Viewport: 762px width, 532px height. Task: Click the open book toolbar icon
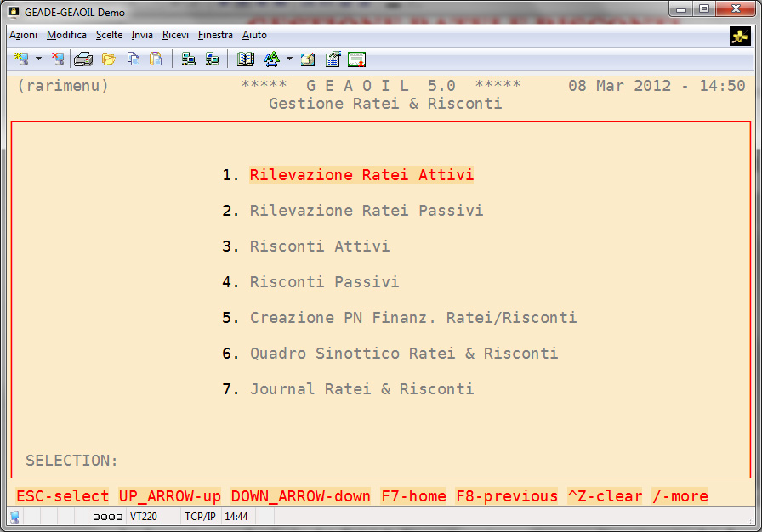click(246, 59)
